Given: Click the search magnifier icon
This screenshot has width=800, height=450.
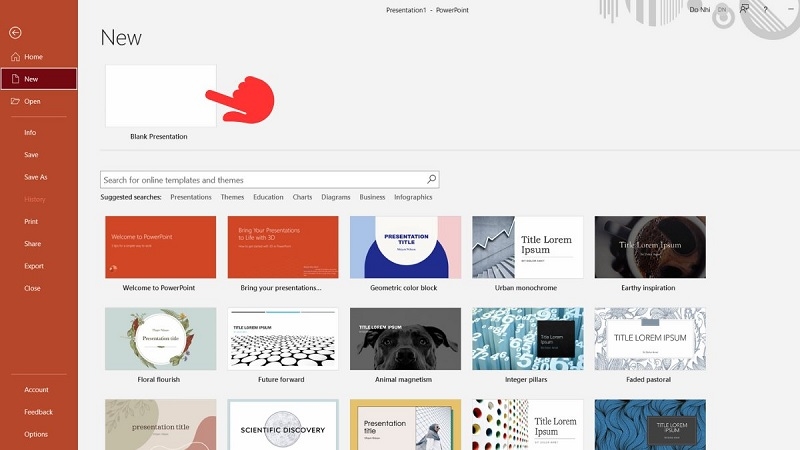Looking at the screenshot, I should [x=432, y=179].
